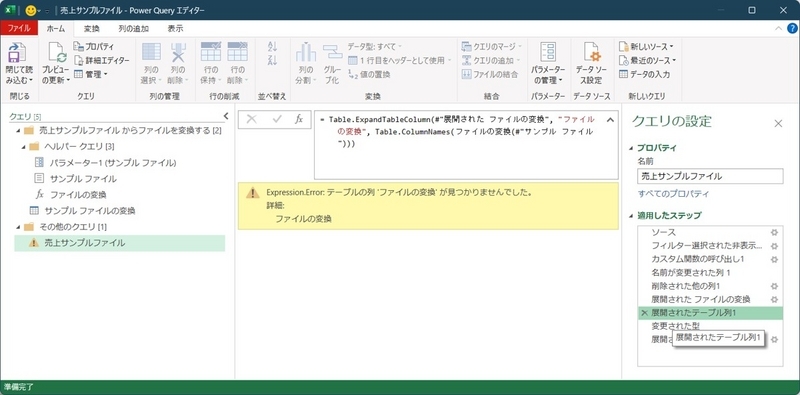Image resolution: width=800 pixels, height=395 pixels.
Task: Click Manage Parameters (パラメーターの管理) icon
Action: [548, 52]
